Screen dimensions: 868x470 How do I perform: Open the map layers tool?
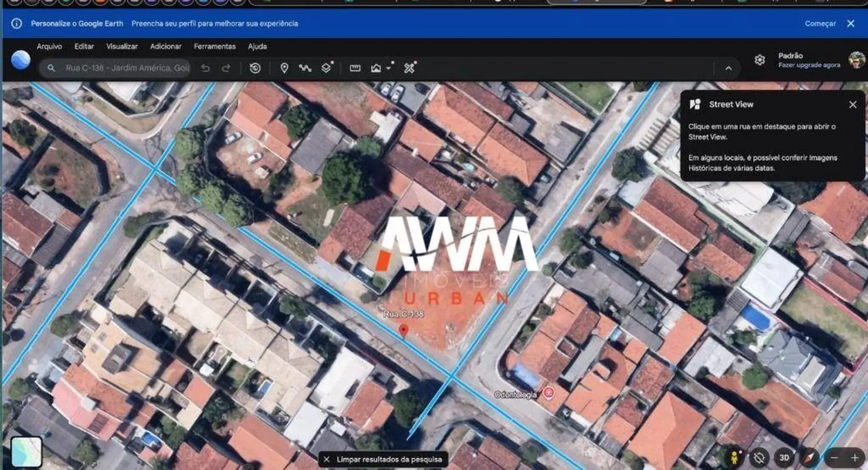tap(327, 68)
